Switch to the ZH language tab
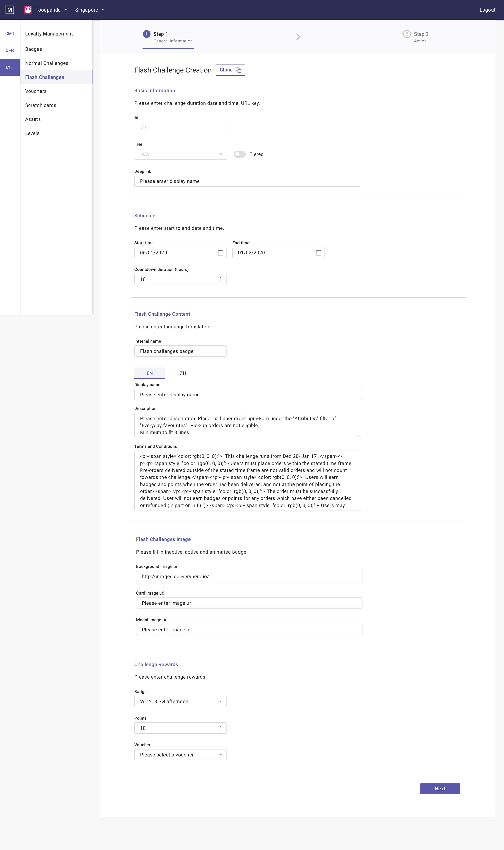The height and width of the screenshot is (850, 504). click(x=183, y=373)
